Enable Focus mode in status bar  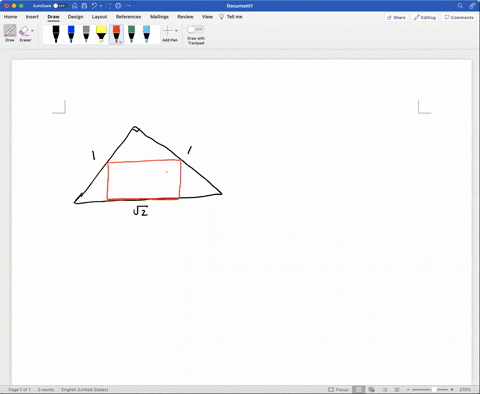click(338, 389)
